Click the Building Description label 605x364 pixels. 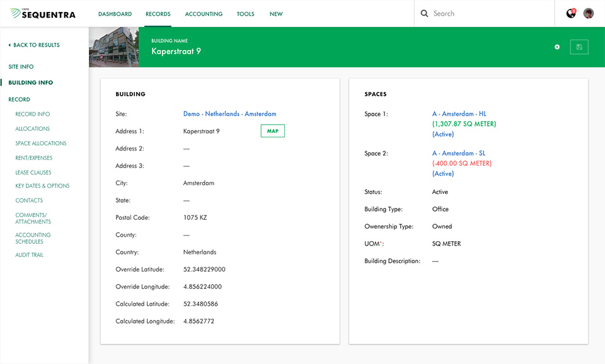392,261
